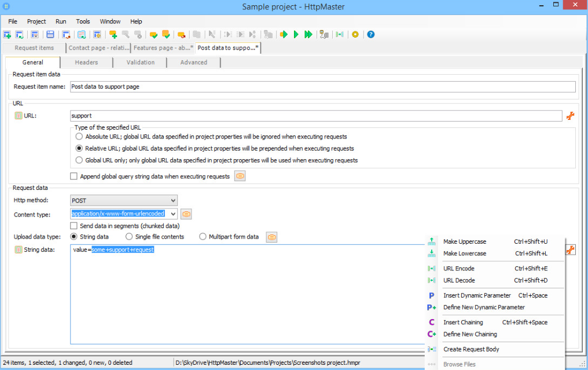
Task: Open the Content type dropdown arrow
Action: (173, 214)
